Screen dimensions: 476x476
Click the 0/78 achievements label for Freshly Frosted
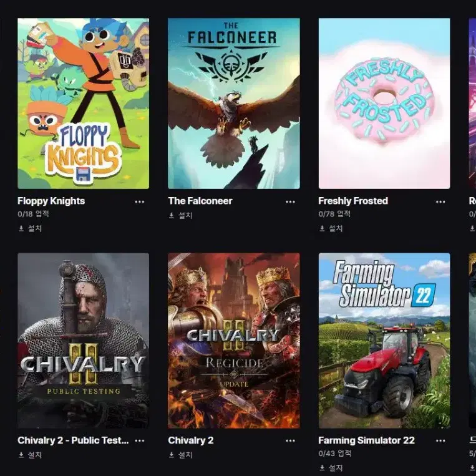334,214
